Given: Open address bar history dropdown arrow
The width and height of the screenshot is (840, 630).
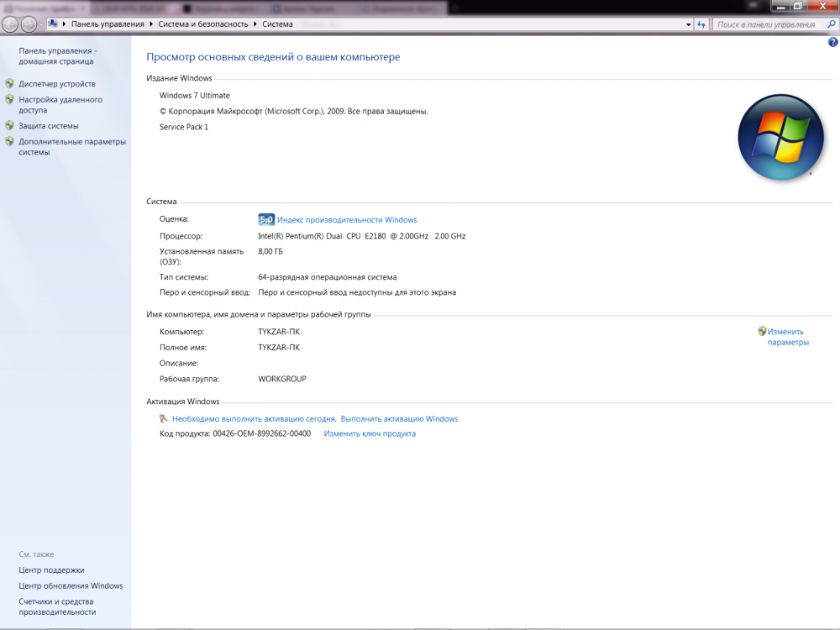Looking at the screenshot, I should [x=689, y=24].
